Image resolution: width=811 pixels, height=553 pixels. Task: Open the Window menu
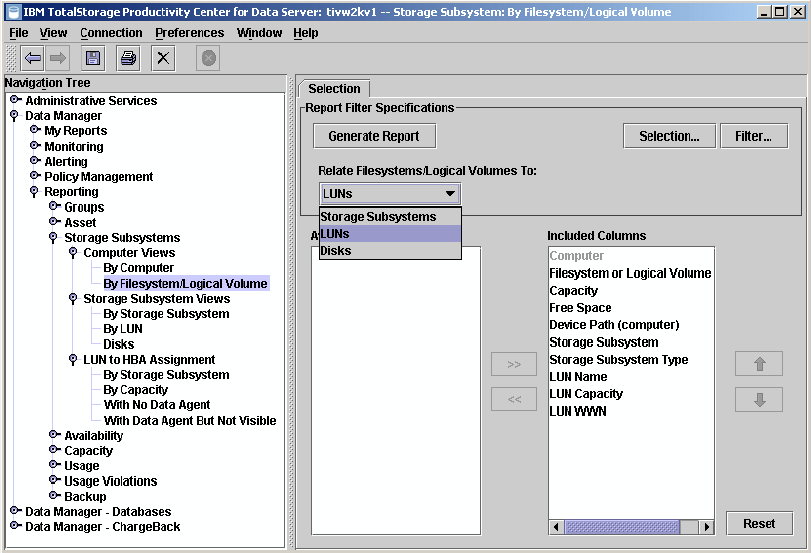coord(259,33)
